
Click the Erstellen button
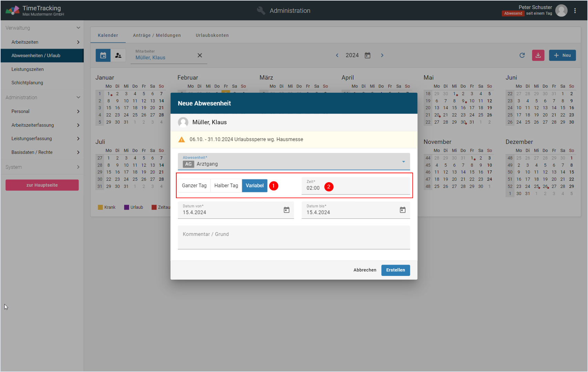395,270
